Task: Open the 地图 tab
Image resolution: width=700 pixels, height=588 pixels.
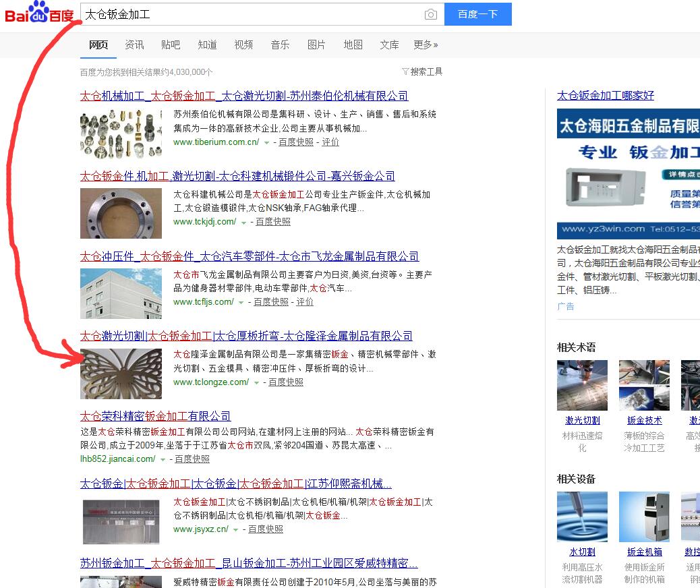Action: (353, 45)
